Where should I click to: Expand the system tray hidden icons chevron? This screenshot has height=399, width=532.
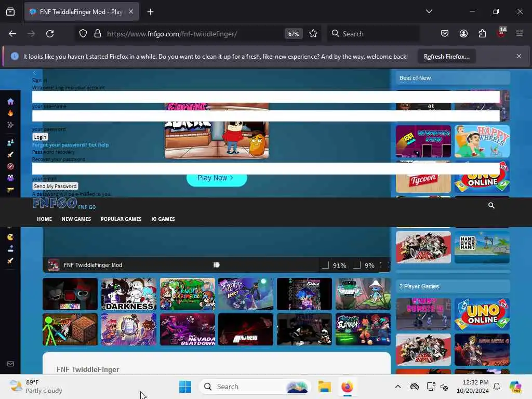(398, 387)
